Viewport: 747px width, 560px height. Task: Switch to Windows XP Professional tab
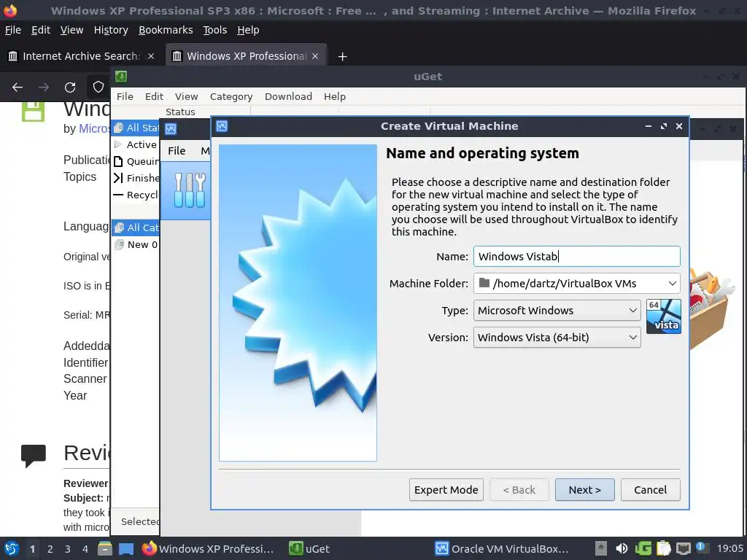[x=247, y=56]
